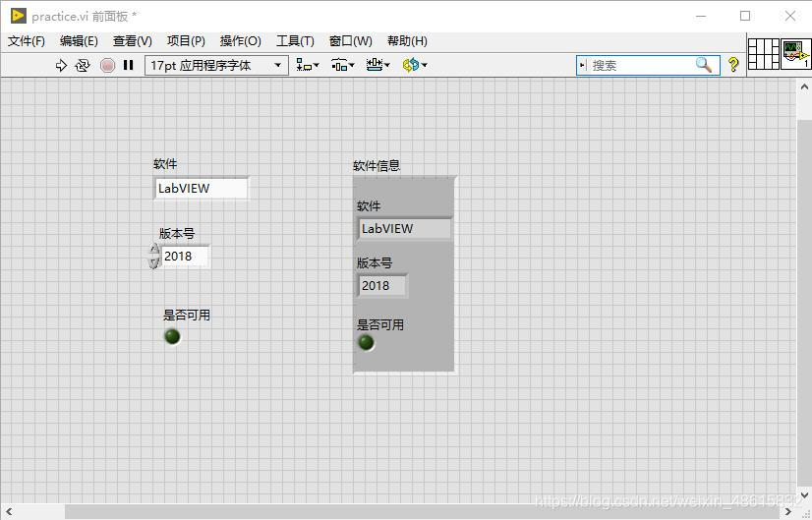Open the Align Objects dropdown
The width and height of the screenshot is (812, 520).
pyautogui.click(x=308, y=65)
